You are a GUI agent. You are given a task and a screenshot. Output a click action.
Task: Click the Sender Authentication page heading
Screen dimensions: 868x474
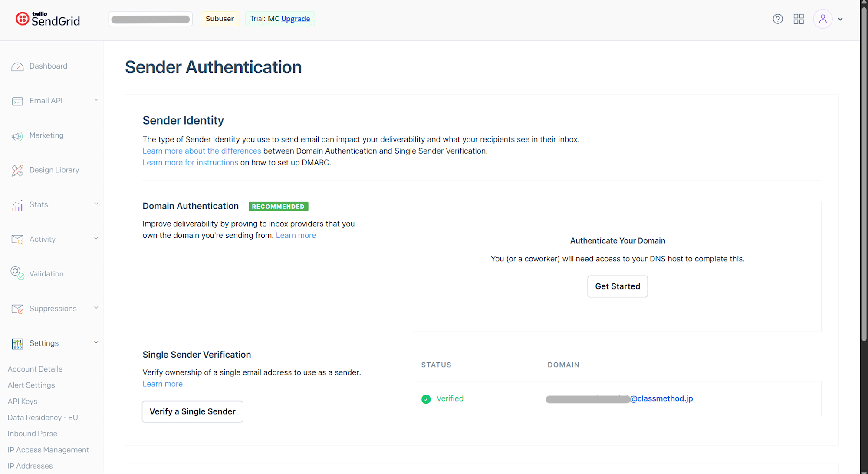click(213, 67)
